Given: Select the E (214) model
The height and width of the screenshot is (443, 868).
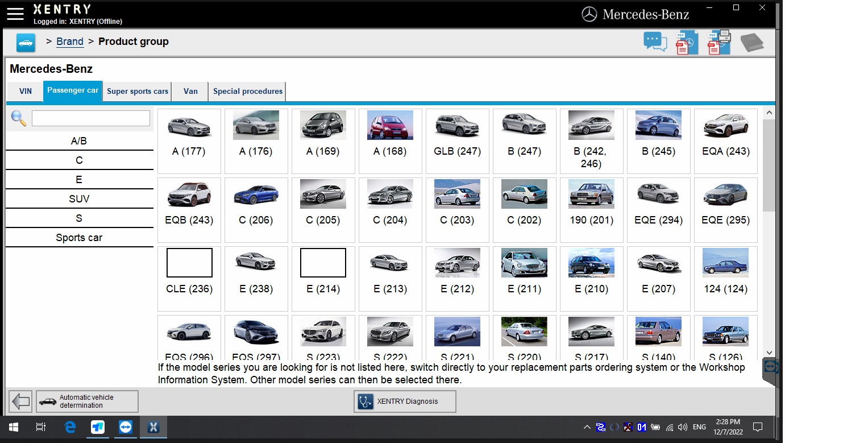Looking at the screenshot, I should tap(323, 279).
